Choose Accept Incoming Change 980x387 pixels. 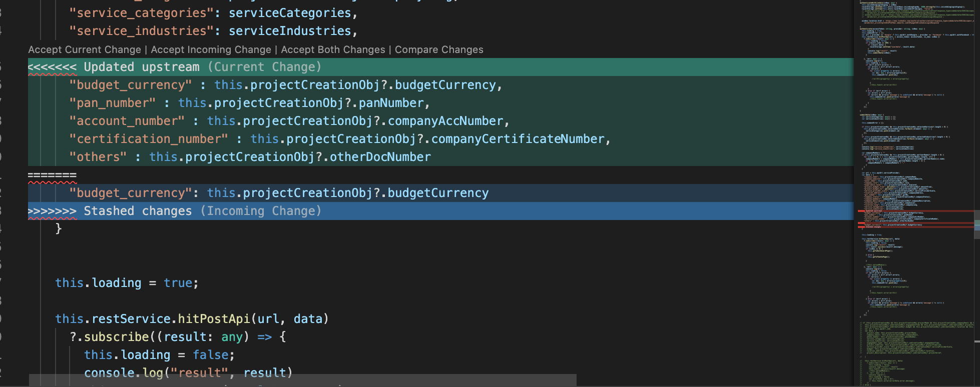[211, 49]
